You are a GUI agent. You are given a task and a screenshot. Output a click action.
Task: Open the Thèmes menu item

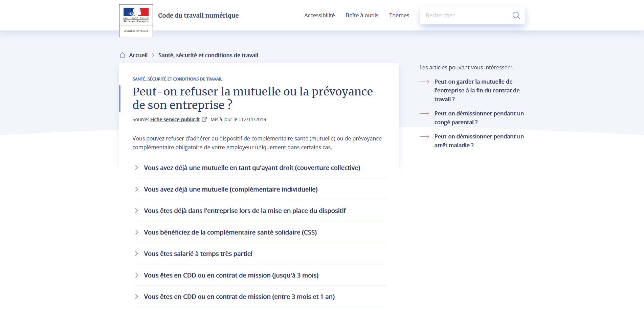coord(399,15)
